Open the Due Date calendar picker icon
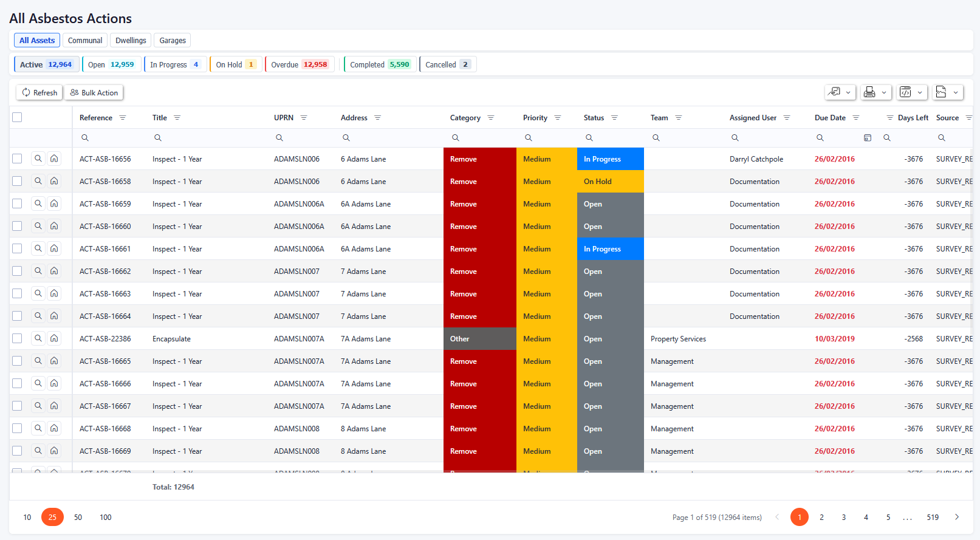 point(868,138)
